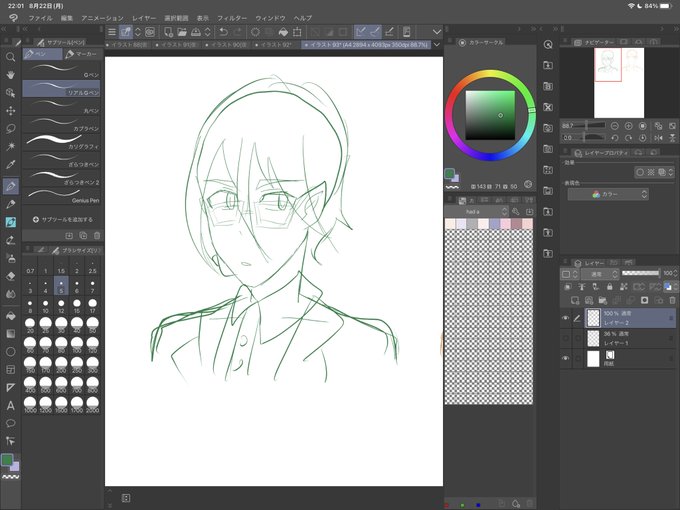Select the hand move tool
This screenshot has height=510, width=680.
tap(10, 75)
